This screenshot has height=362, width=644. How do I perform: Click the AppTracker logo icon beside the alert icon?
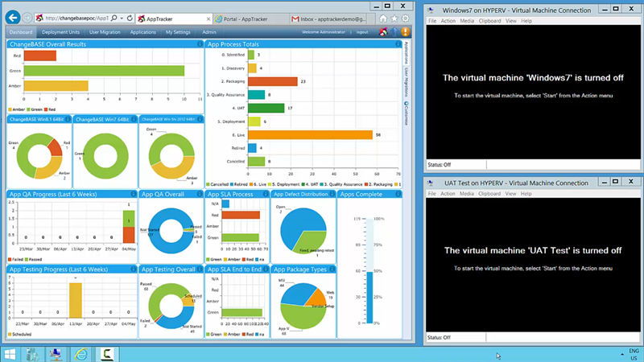383,31
